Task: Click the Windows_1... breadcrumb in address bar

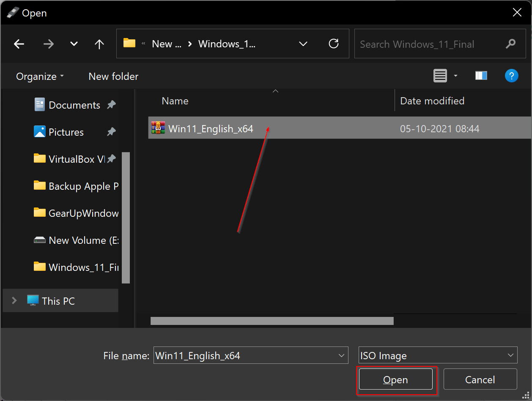Action: click(x=227, y=44)
